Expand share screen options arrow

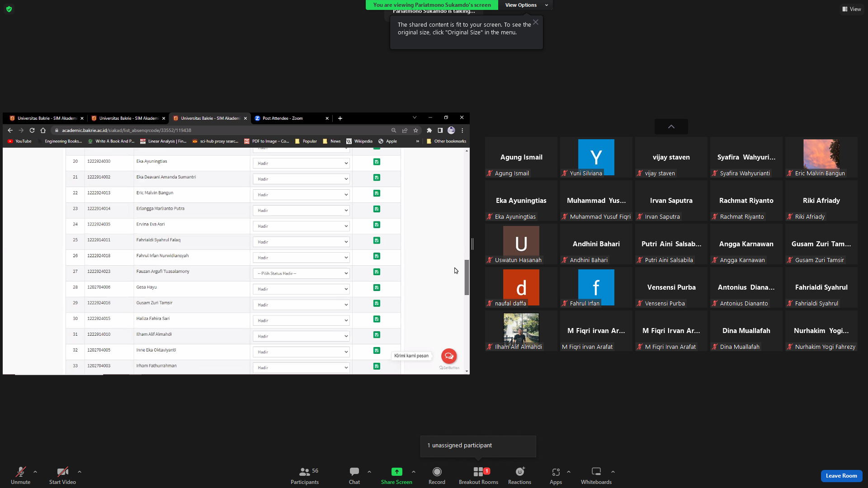click(414, 472)
